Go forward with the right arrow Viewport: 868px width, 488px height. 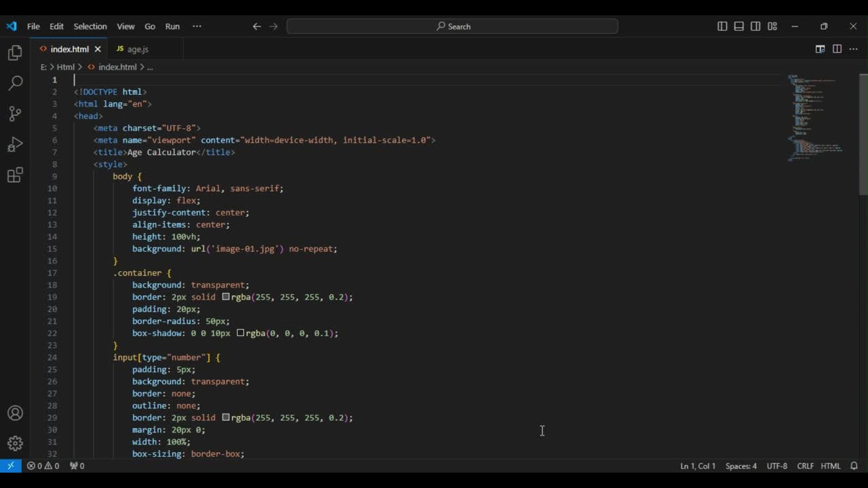pyautogui.click(x=274, y=26)
